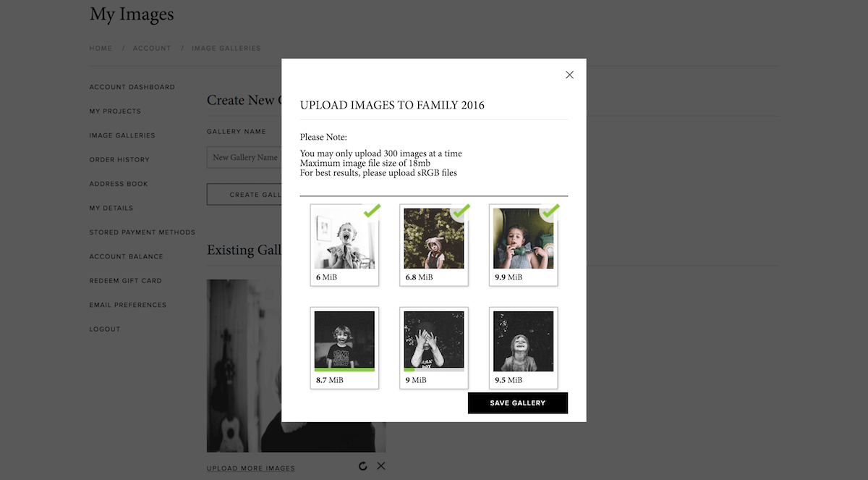Viewport: 868px width, 480px height.
Task: Go to Home breadcrumb
Action: 101,49
